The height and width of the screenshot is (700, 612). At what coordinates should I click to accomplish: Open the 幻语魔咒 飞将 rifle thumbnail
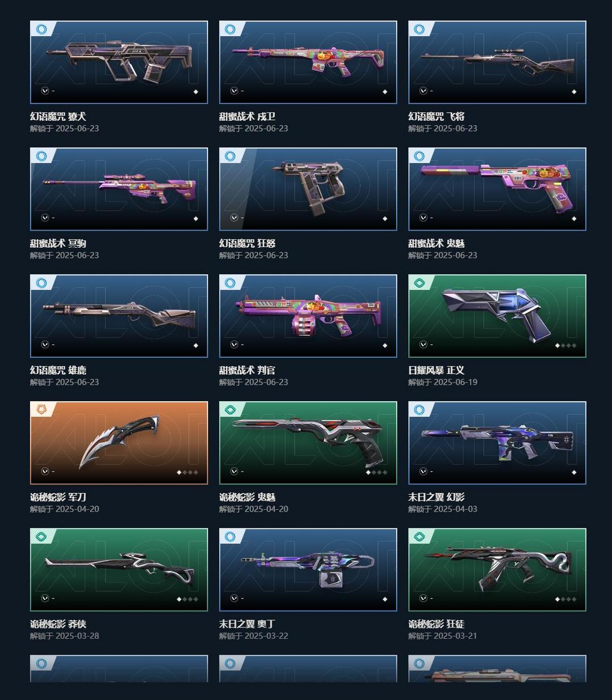498,62
